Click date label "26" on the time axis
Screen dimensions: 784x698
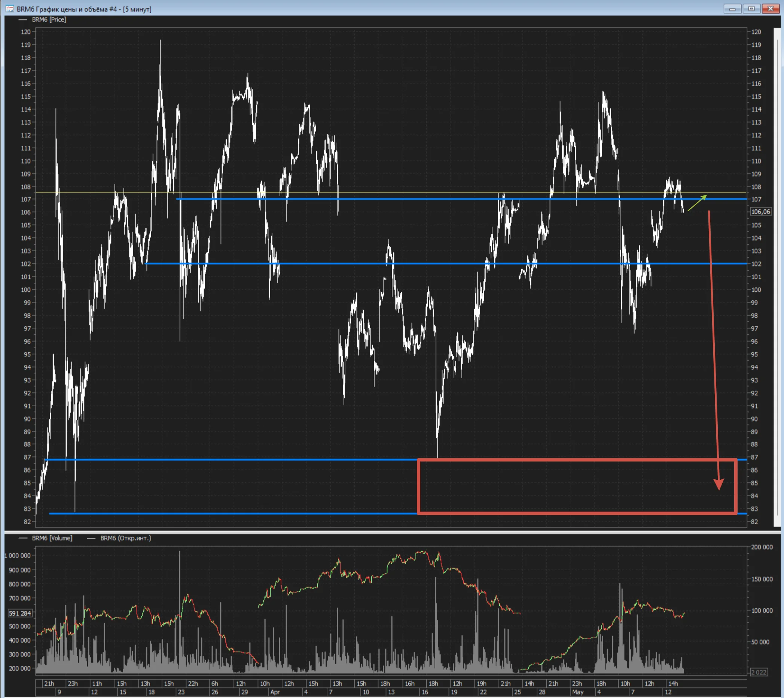215,692
